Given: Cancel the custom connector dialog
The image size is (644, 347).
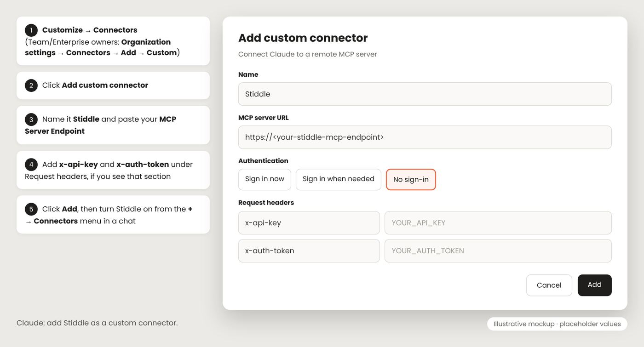Looking at the screenshot, I should point(549,285).
